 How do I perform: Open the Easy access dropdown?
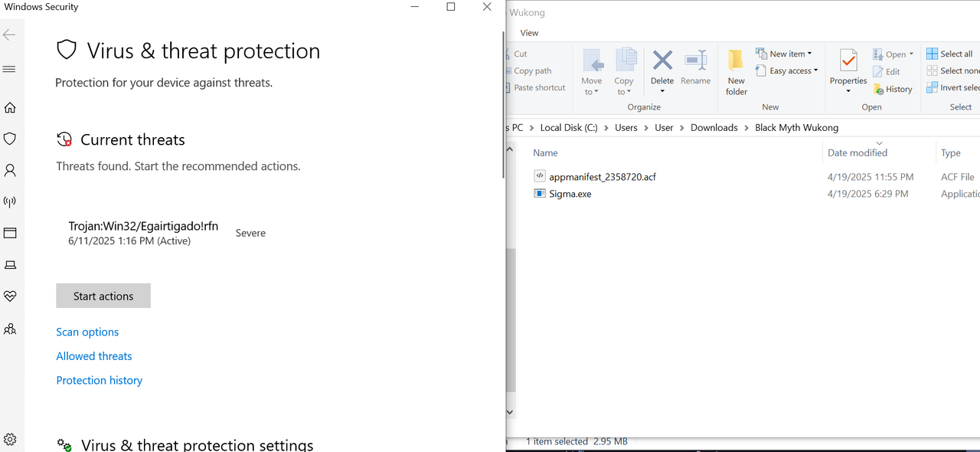787,70
